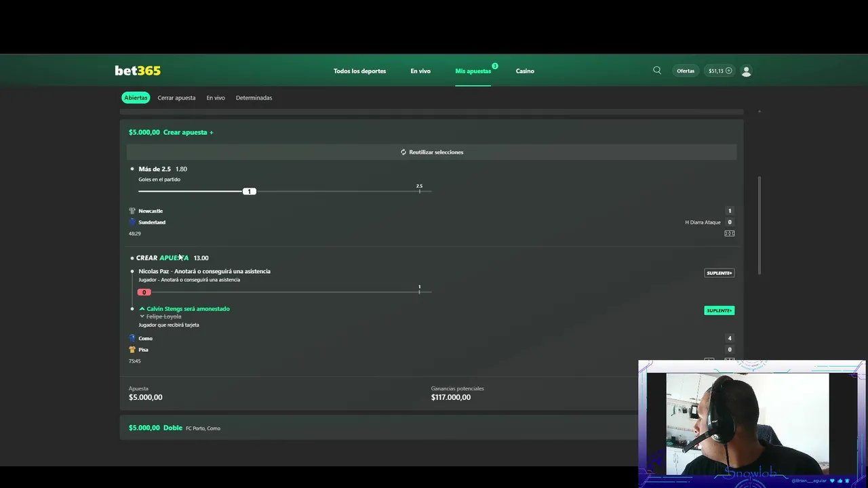Switch to the En vivo bets tab
The width and height of the screenshot is (868, 488).
216,98
